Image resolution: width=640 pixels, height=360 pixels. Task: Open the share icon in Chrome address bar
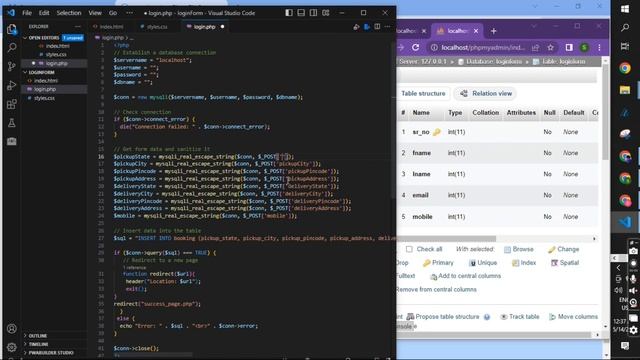pos(535,48)
